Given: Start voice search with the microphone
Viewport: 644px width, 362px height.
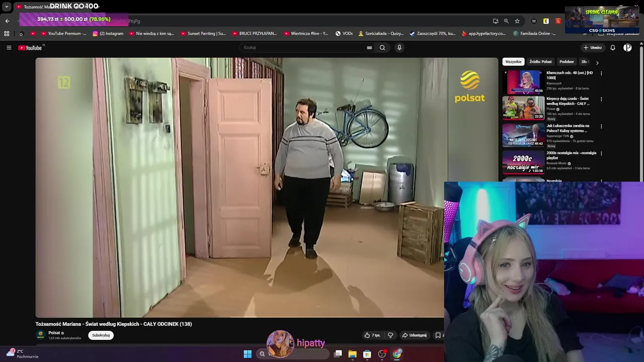Looking at the screenshot, I should tap(399, 48).
